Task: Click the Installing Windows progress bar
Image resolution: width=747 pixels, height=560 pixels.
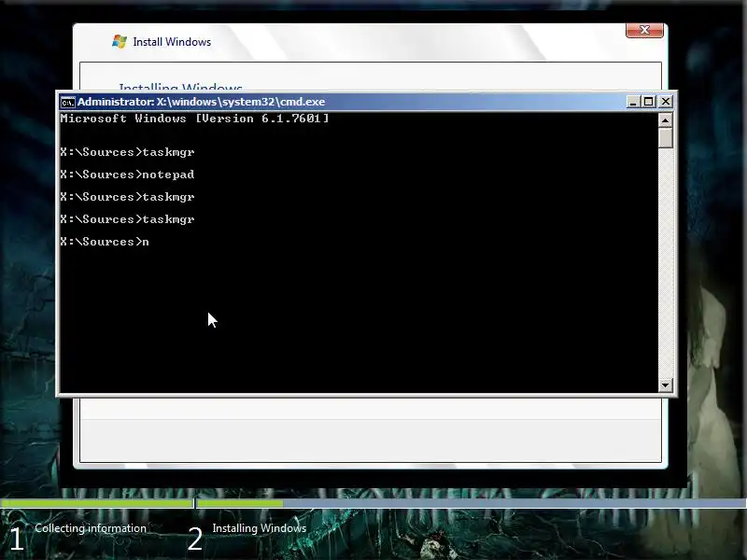Action: click(x=472, y=503)
